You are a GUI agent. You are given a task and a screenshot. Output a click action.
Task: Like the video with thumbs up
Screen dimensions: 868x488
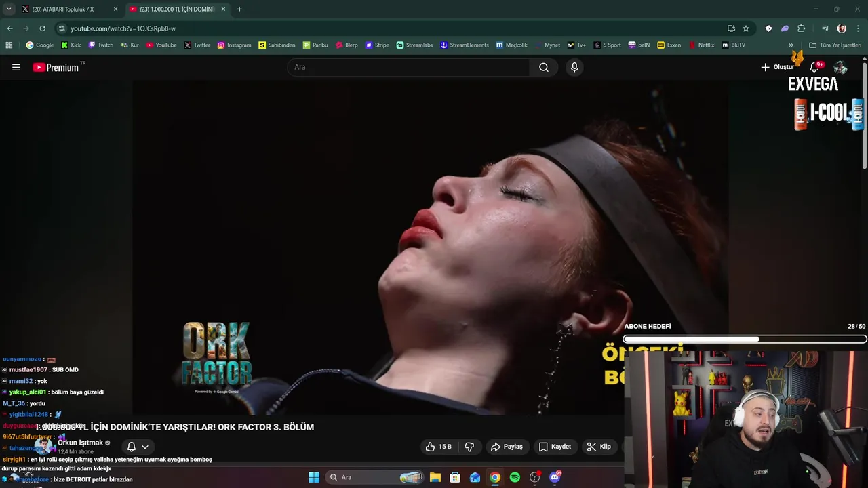click(438, 447)
